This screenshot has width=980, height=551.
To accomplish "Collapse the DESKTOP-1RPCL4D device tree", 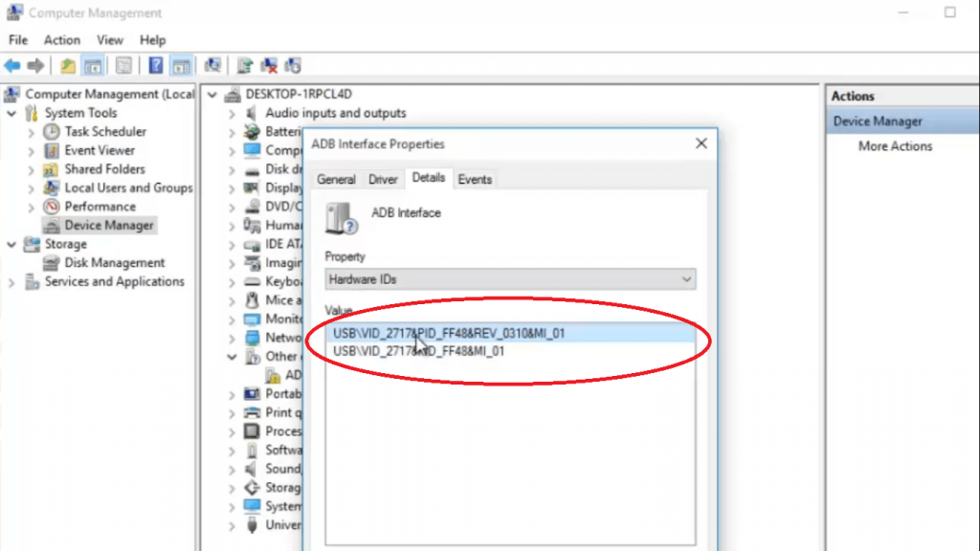I will 212,95.
